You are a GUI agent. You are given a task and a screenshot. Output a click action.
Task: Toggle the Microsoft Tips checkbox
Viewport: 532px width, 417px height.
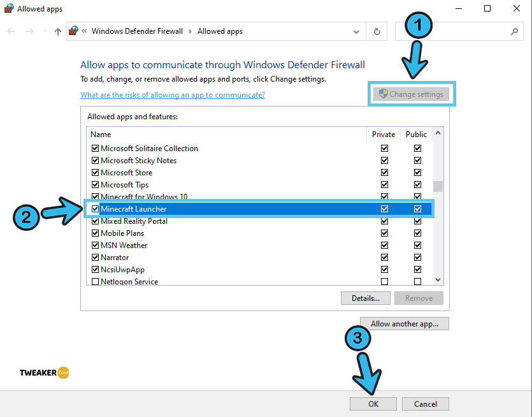point(96,185)
